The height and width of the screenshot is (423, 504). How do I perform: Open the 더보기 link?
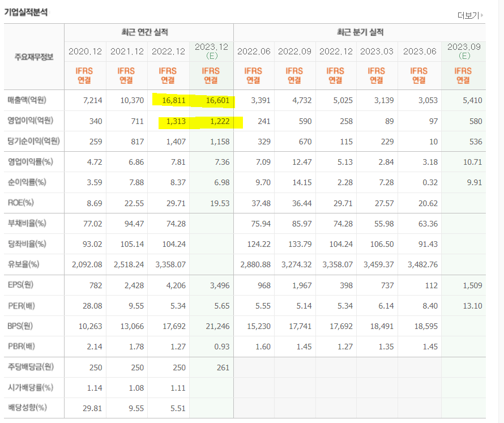coord(470,15)
